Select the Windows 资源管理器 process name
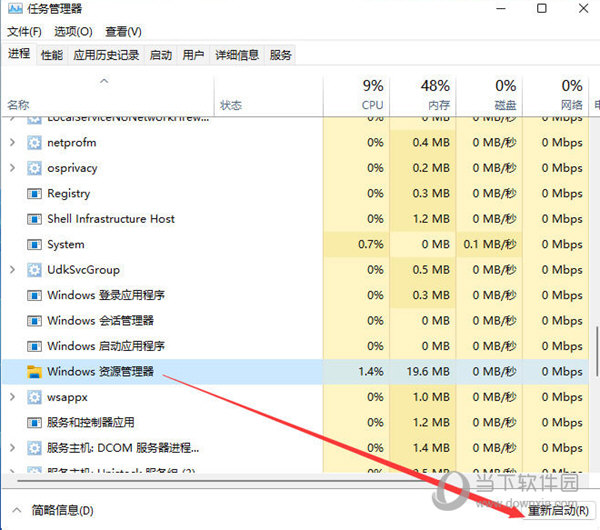 tap(100, 372)
